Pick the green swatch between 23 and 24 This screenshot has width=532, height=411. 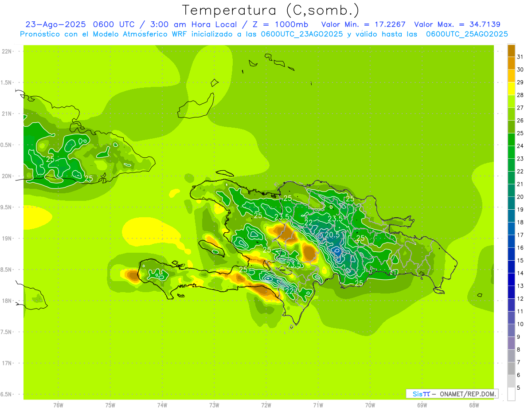click(511, 153)
